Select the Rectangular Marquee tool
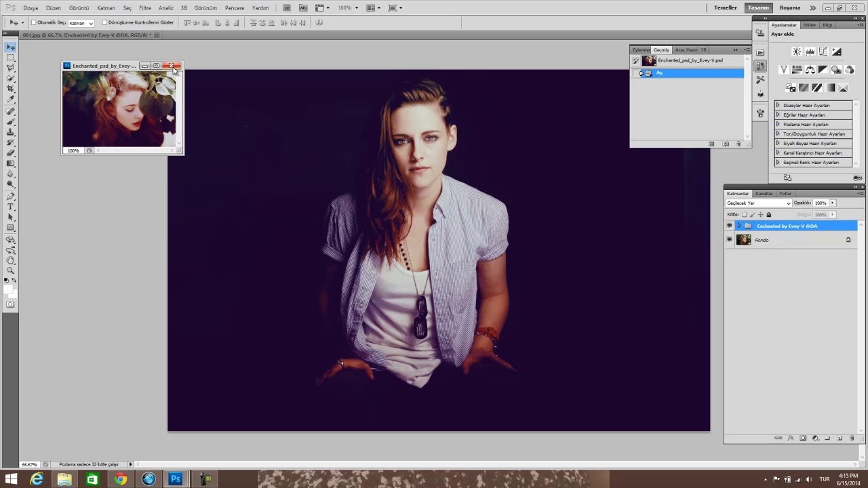The width and height of the screenshot is (868, 488). 11,58
